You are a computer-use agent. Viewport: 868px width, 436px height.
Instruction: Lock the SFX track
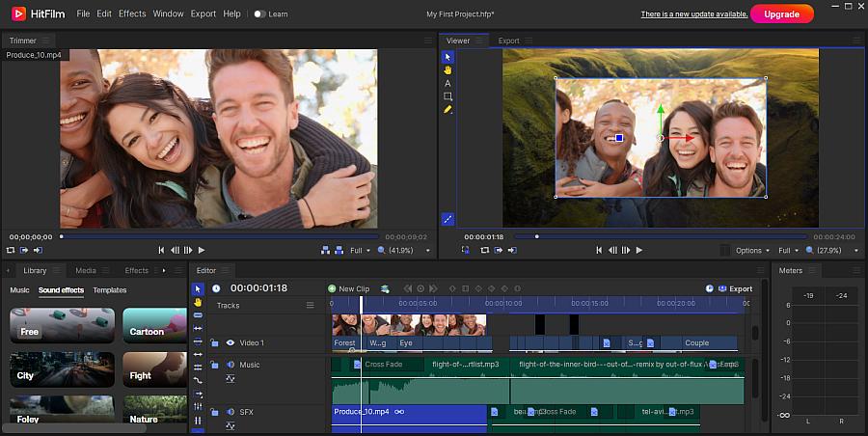pos(215,412)
